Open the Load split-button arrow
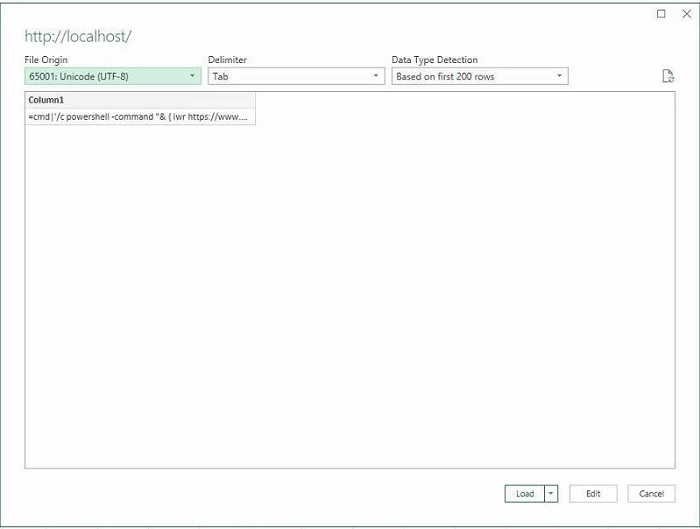 pyautogui.click(x=551, y=494)
